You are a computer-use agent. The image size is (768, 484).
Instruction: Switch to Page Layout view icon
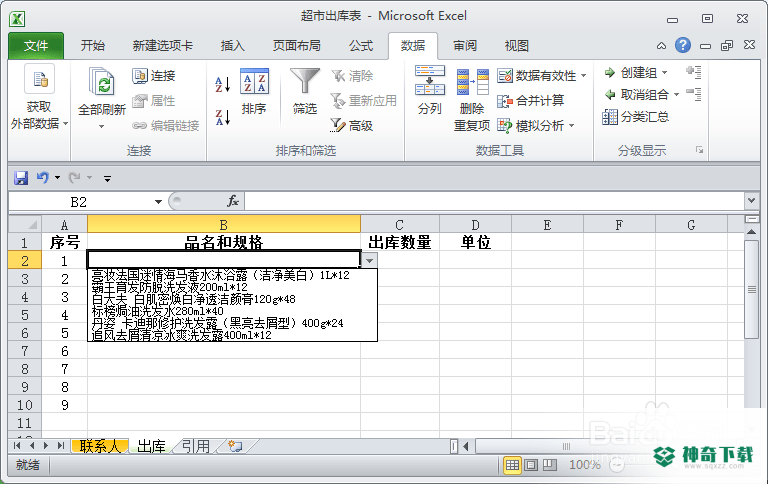531,465
